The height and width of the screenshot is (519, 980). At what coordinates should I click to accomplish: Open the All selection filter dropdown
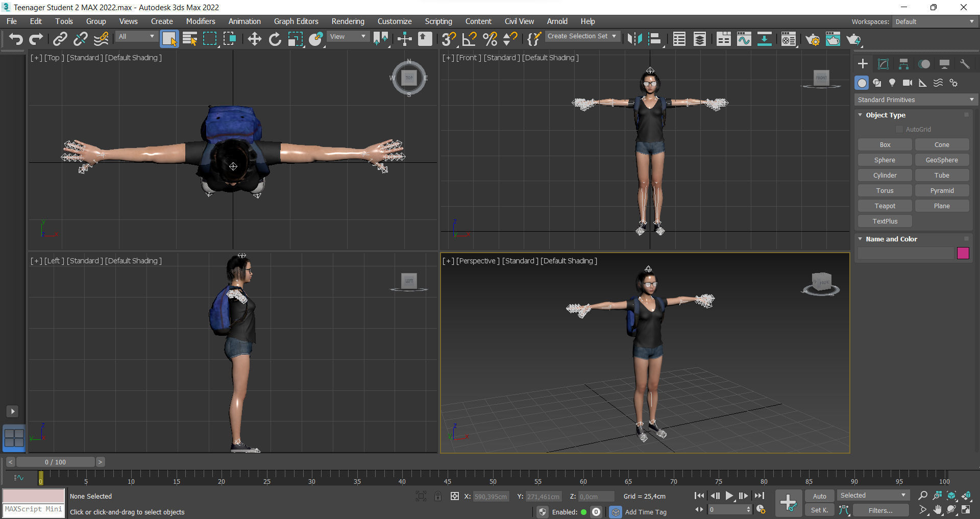click(136, 37)
